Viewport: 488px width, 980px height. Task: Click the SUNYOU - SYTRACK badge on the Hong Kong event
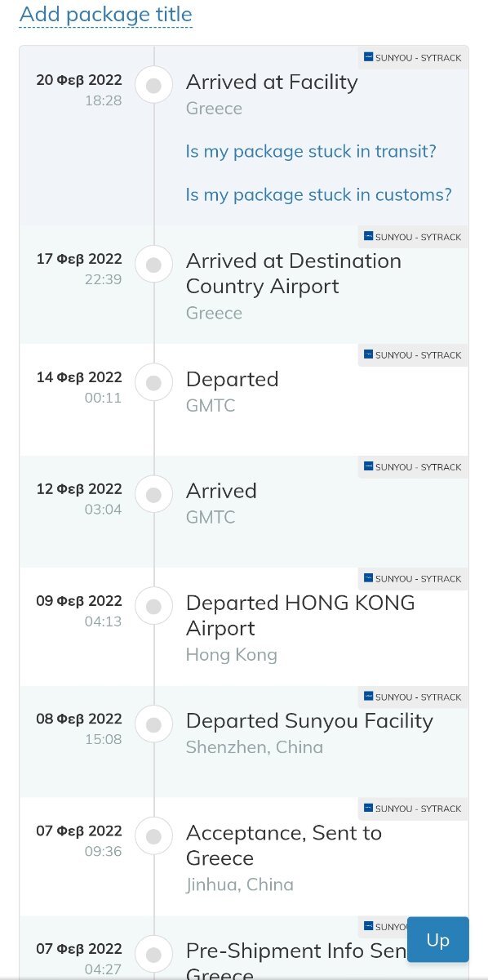(413, 579)
